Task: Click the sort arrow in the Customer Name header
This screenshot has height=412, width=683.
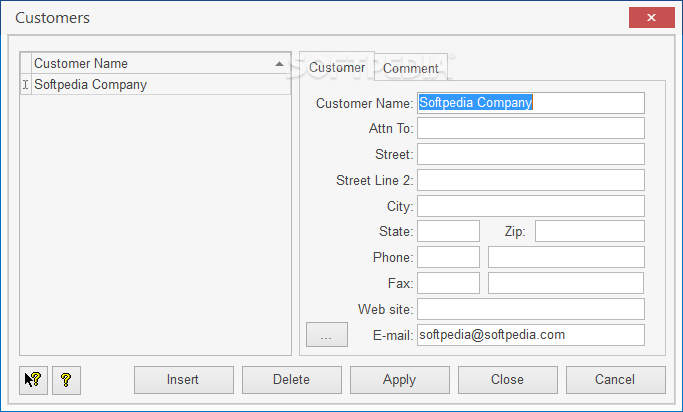Action: pyautogui.click(x=279, y=64)
